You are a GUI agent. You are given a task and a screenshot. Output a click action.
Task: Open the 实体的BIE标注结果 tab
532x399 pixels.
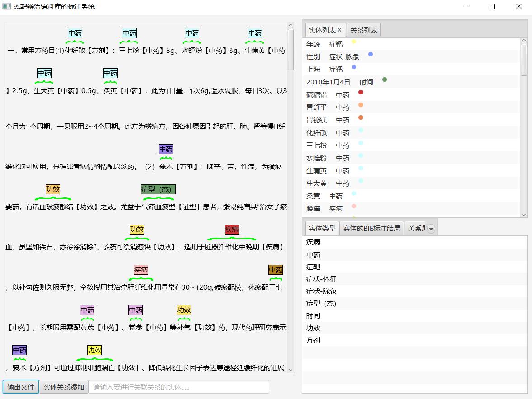371,229
